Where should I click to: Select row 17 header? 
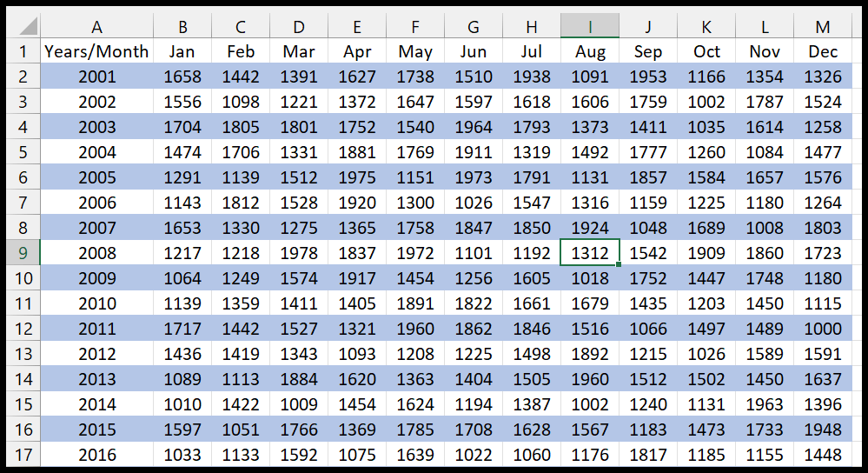(x=23, y=455)
